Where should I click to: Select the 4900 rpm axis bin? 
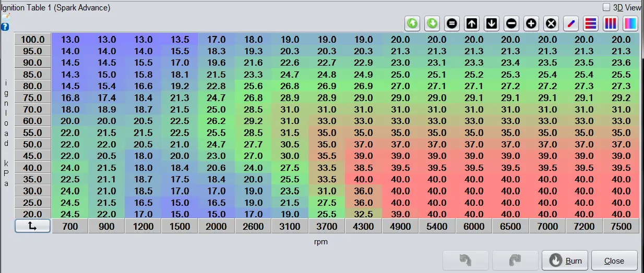pos(400,227)
